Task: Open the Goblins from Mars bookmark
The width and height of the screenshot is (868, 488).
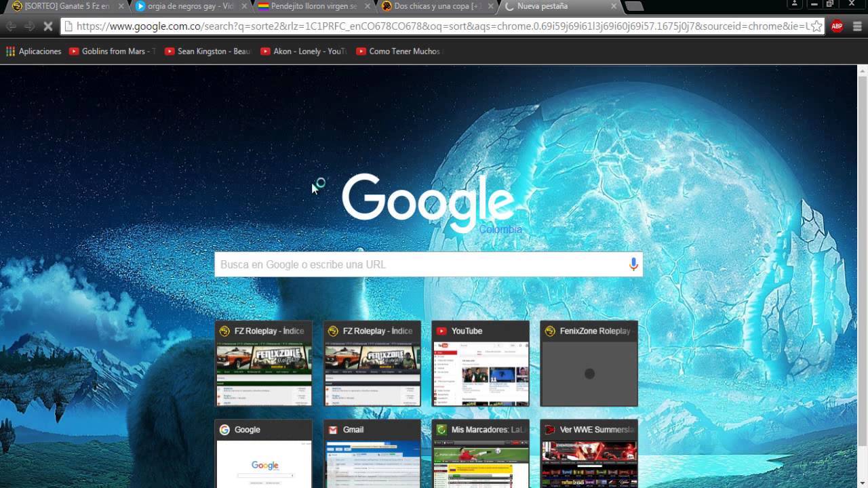Action: pyautogui.click(x=112, y=51)
